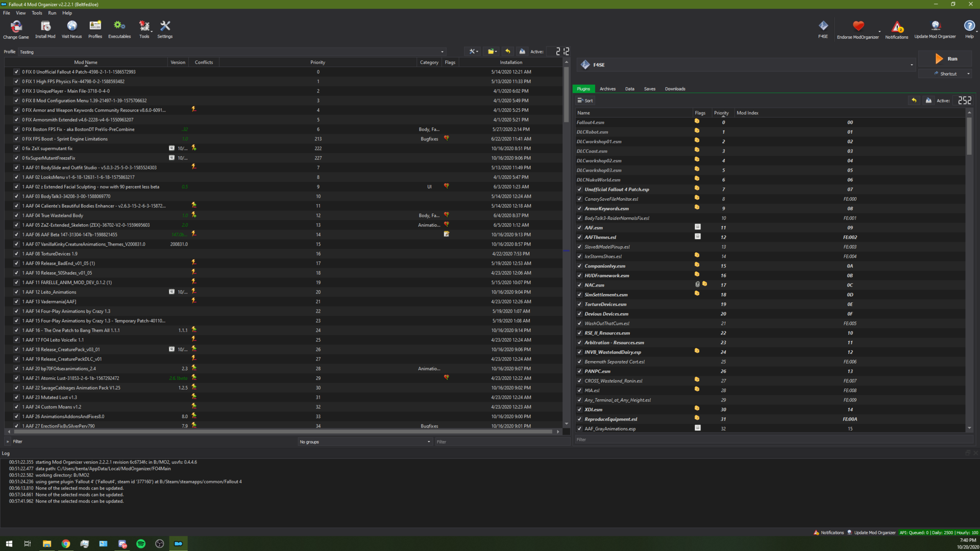
Task: Open the F4SE executable selection dropdown
Action: pyautogui.click(x=746, y=65)
